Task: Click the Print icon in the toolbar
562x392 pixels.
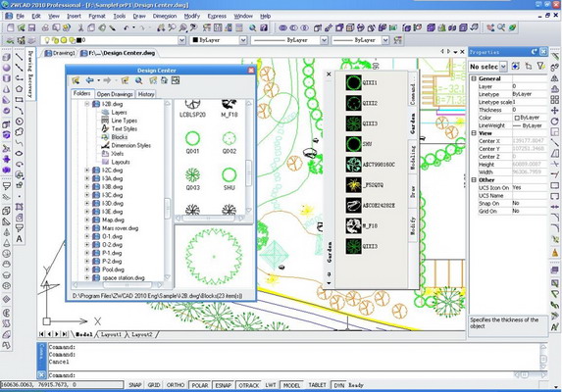Action: (45, 27)
